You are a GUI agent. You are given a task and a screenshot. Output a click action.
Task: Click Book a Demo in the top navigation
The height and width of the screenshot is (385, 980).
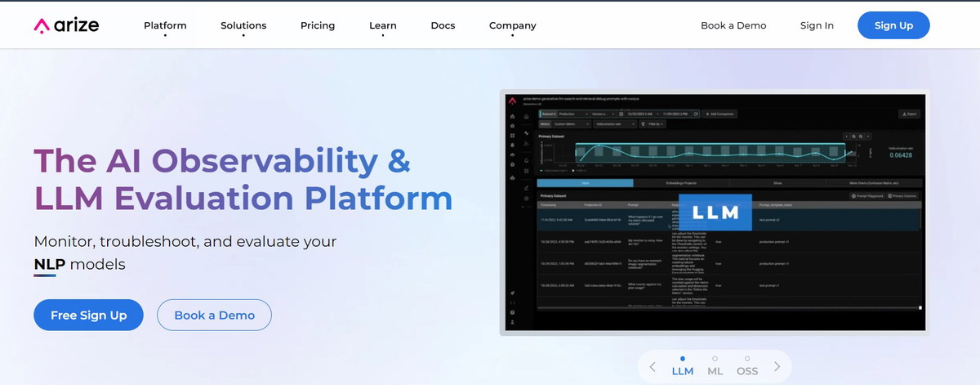733,25
